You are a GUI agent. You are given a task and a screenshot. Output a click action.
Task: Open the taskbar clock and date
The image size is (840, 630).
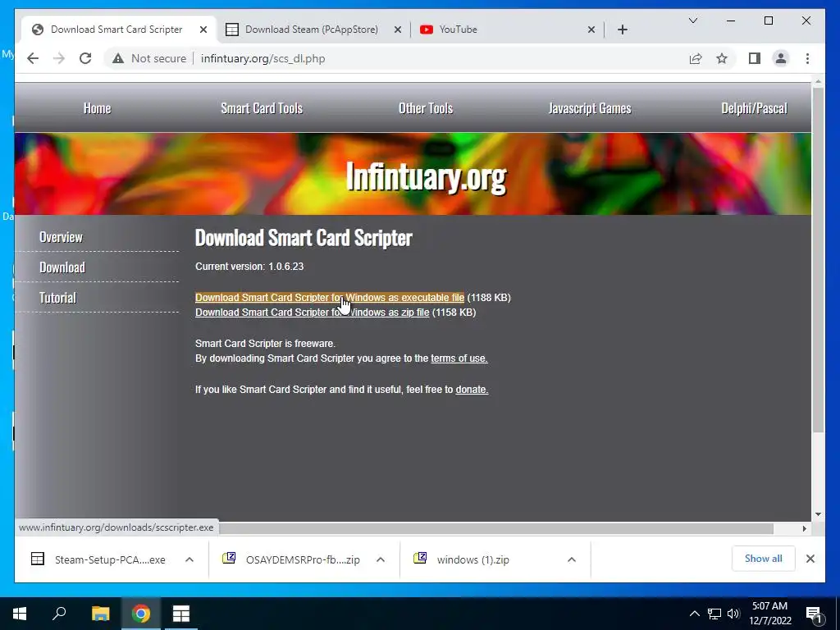click(x=769, y=614)
